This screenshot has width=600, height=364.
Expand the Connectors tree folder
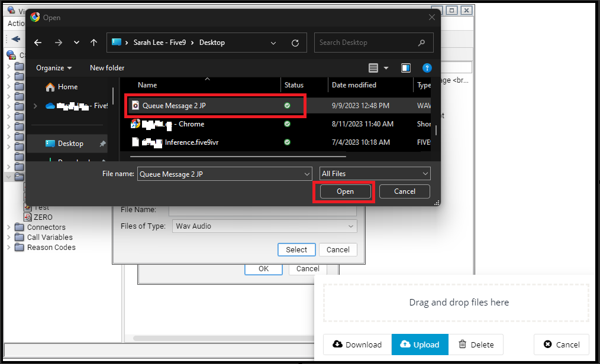click(x=9, y=227)
